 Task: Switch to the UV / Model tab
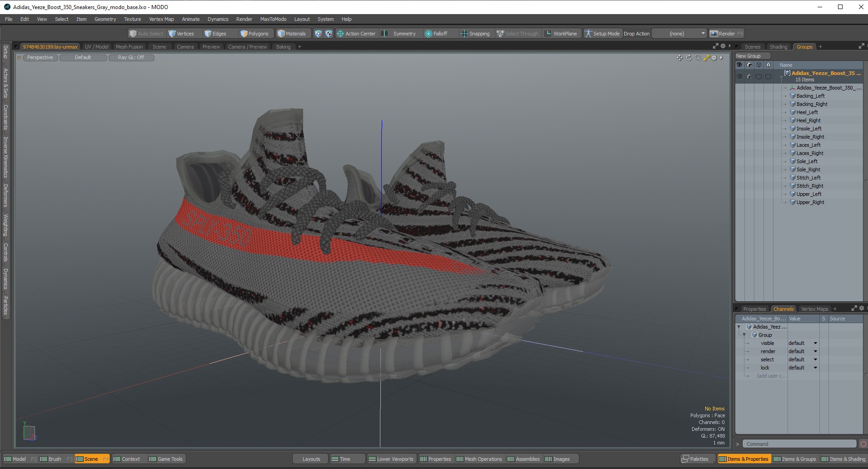click(x=96, y=47)
